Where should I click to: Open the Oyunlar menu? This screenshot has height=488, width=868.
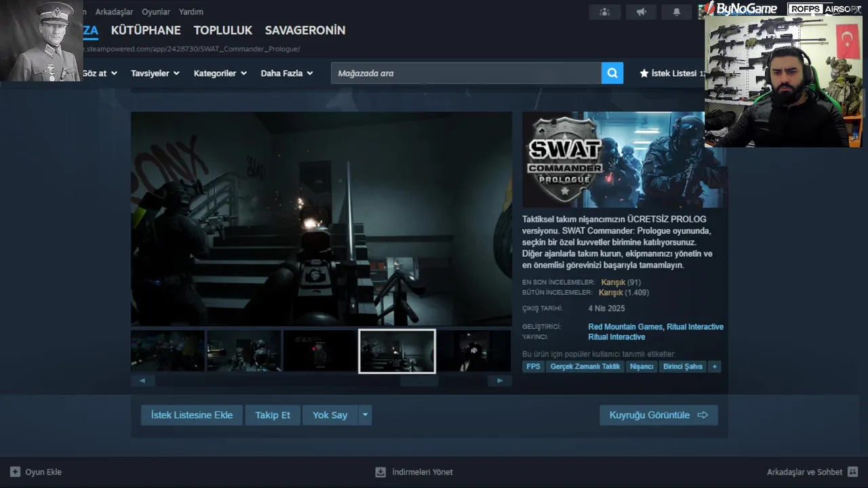[156, 12]
